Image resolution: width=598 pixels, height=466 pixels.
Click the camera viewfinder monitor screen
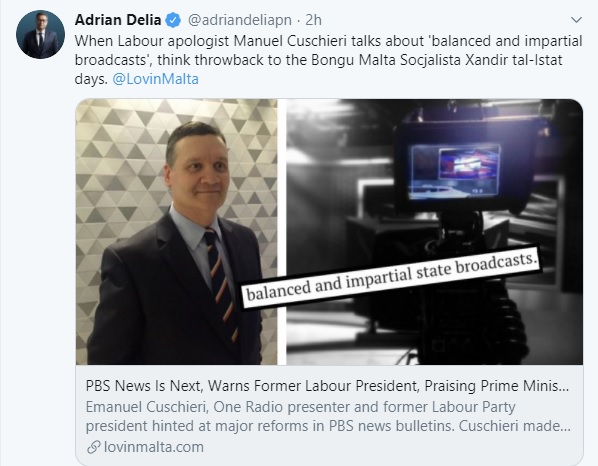tap(455, 171)
